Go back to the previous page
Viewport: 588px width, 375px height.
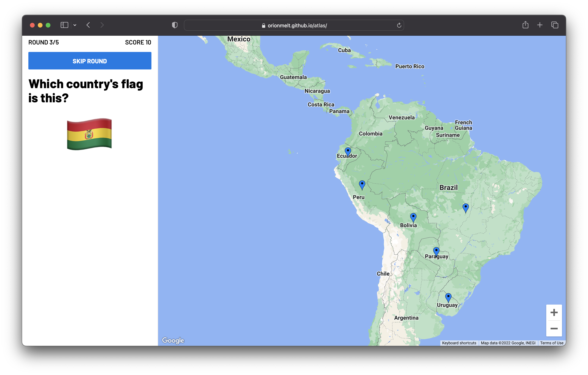(88, 25)
